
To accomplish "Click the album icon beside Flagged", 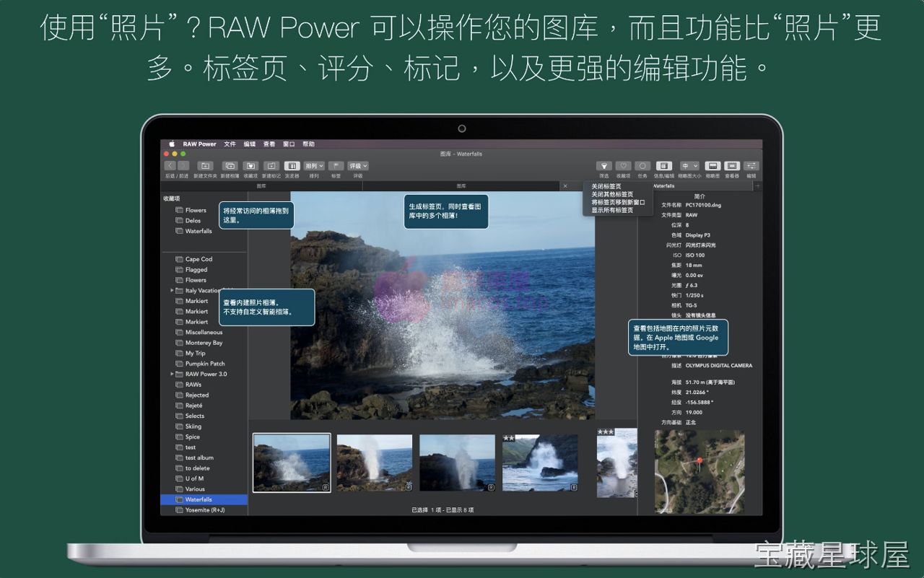I will pos(179,270).
